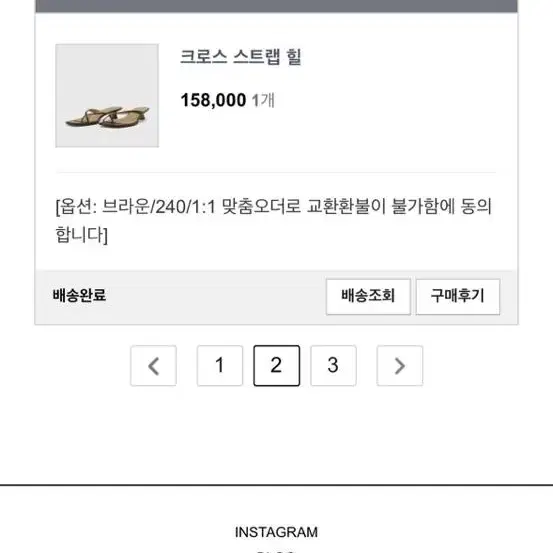Jump to page 1 of orders
This screenshot has width=553, height=553.
click(x=220, y=366)
